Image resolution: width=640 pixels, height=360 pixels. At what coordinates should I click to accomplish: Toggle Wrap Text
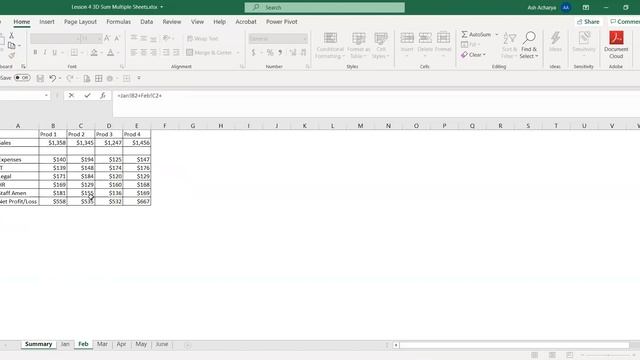[202, 38]
